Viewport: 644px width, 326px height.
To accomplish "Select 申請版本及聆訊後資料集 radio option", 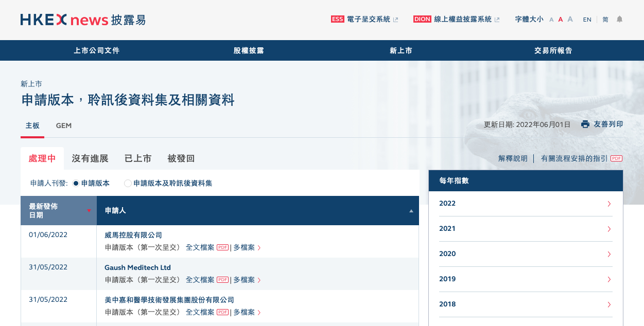I will tap(128, 183).
